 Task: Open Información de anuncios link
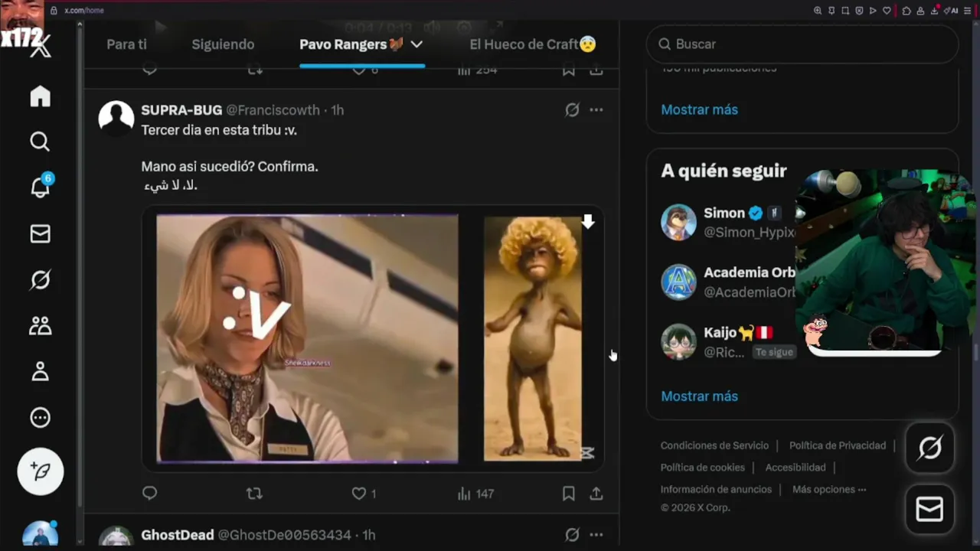(716, 490)
